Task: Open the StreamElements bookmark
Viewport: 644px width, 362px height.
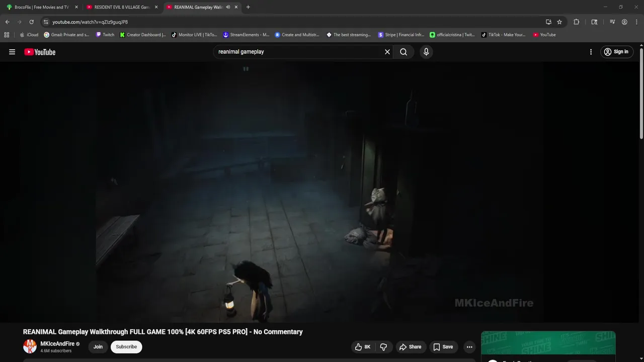Action: 246,35
